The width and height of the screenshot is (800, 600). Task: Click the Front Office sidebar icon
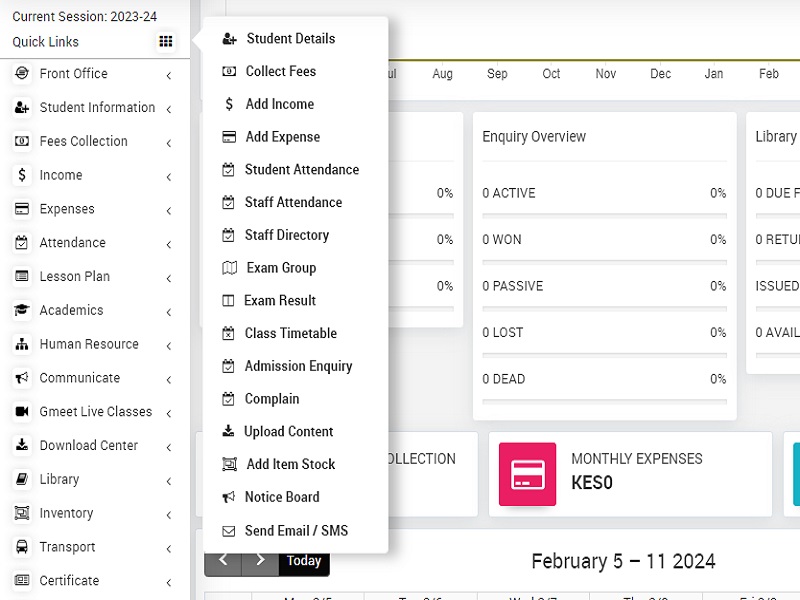pos(21,74)
